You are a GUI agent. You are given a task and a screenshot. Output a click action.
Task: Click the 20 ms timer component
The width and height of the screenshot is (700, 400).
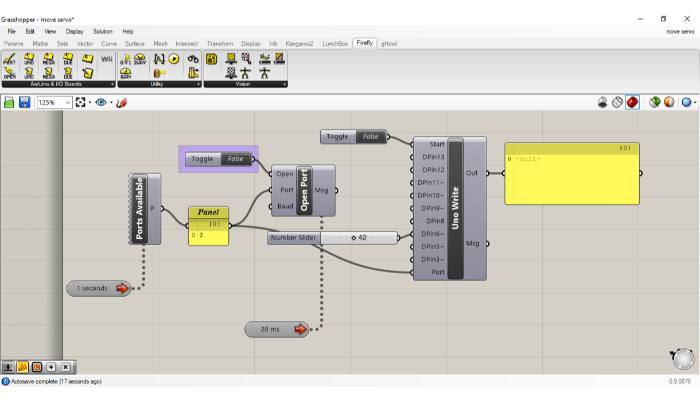(x=277, y=329)
